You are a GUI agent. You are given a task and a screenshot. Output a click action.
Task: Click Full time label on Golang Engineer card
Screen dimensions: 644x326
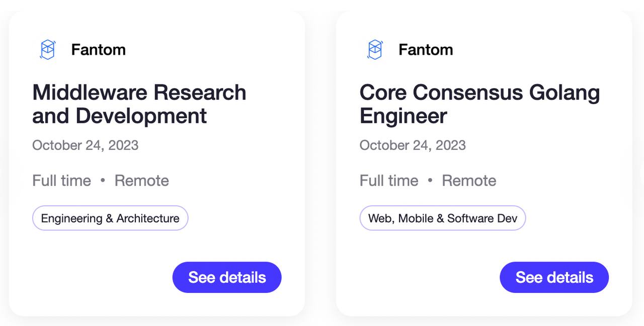point(389,181)
